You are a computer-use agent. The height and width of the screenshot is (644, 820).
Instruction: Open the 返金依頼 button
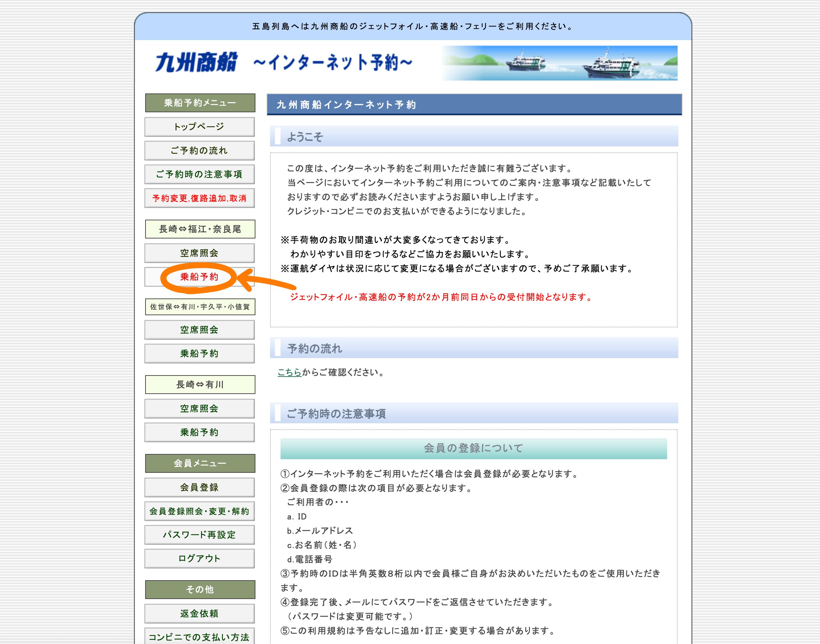click(x=200, y=613)
